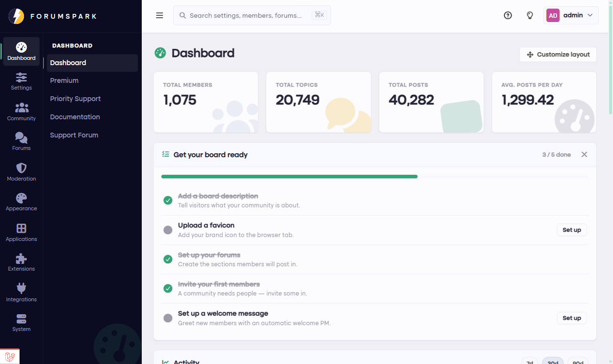
Task: Open the Moderation shield section
Action: point(22,172)
